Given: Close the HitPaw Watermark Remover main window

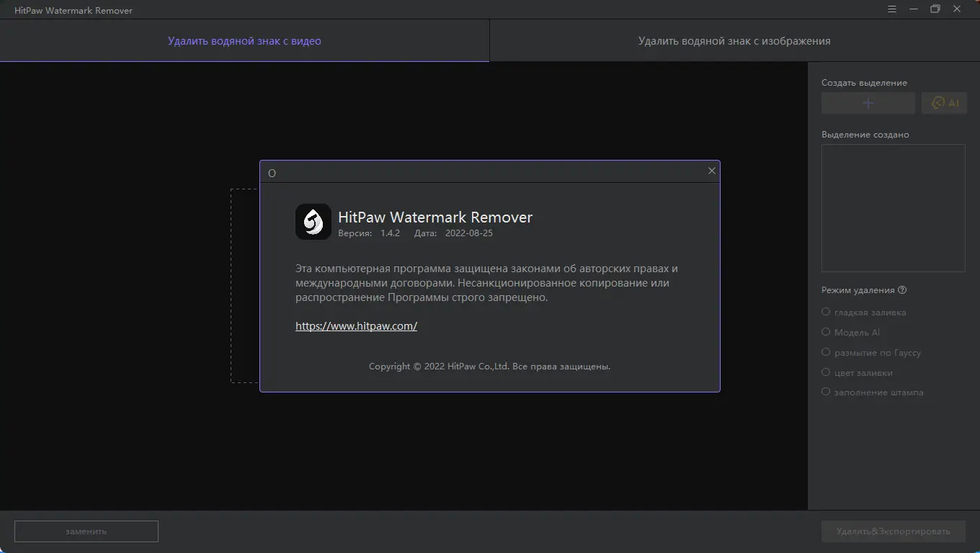Looking at the screenshot, I should coord(958,9).
